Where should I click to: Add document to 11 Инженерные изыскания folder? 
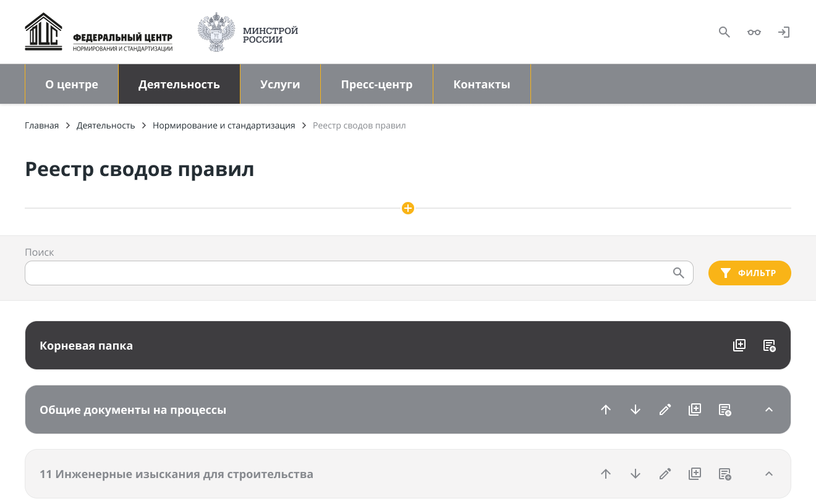(x=725, y=474)
